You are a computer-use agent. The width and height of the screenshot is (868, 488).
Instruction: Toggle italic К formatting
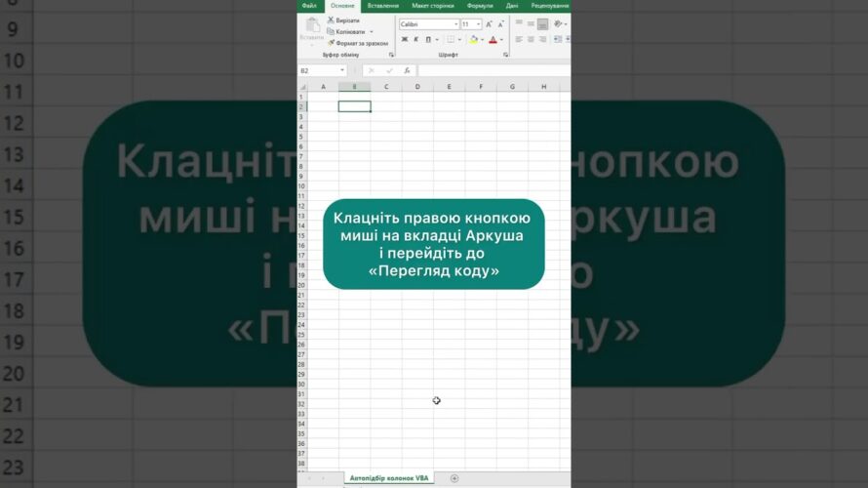pyautogui.click(x=415, y=39)
